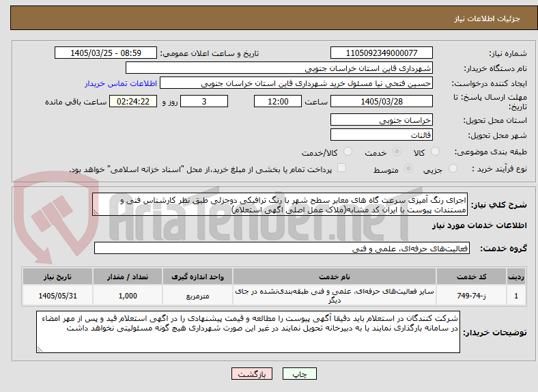This screenshot has height=392, width=538.
Task: Open اطلاعات تماس خریدار link
Action: click(x=121, y=83)
